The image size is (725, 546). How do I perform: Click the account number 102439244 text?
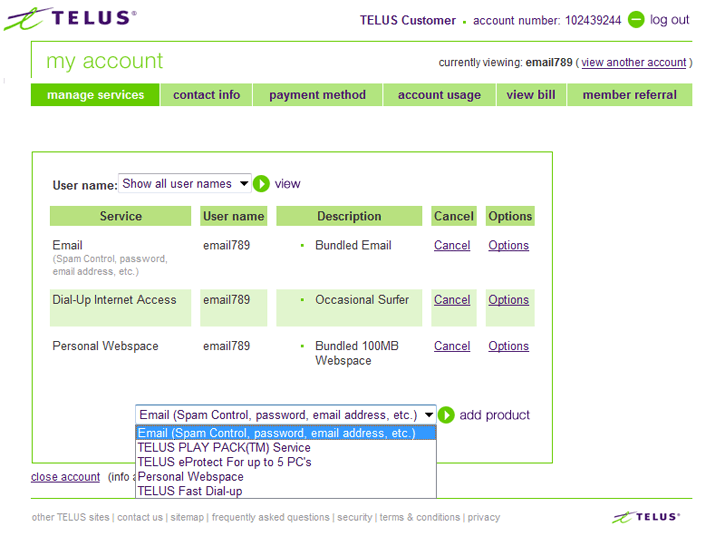pos(547,20)
